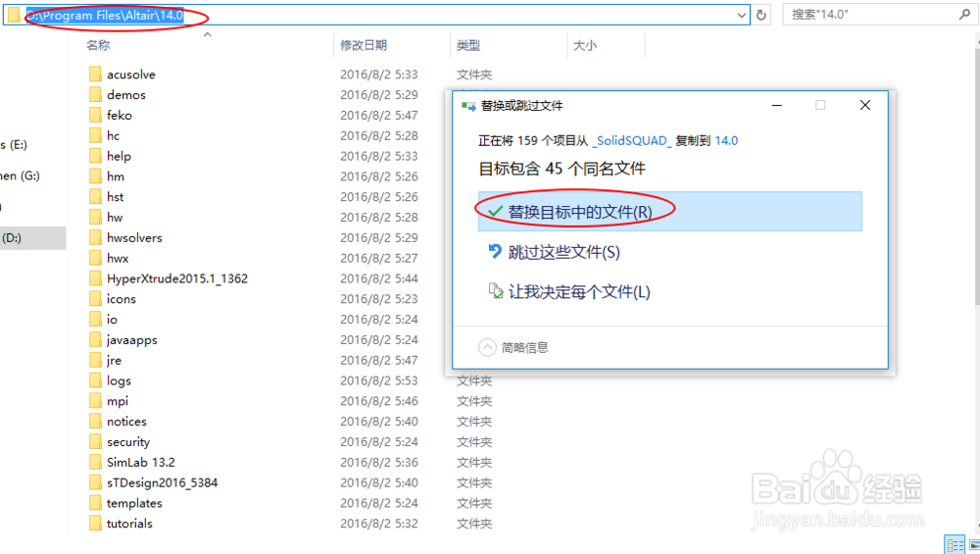Screen dimensions: 980x554
Task: Click feko folder icon
Action: [x=95, y=115]
